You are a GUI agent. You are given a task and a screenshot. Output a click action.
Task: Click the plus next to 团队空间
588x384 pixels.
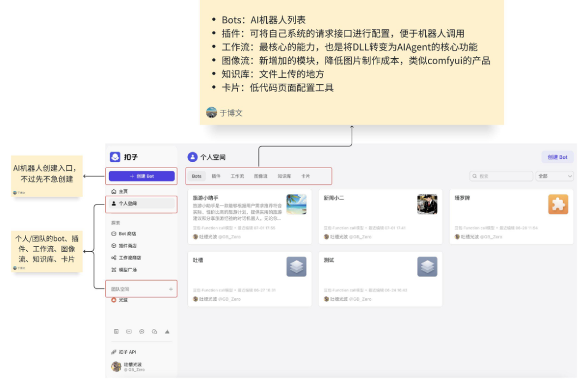coord(170,289)
